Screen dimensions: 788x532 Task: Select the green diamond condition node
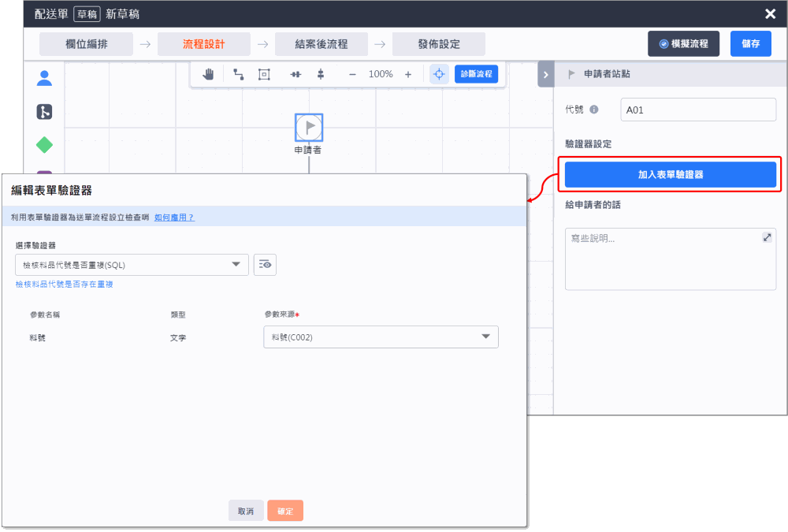[x=43, y=144]
